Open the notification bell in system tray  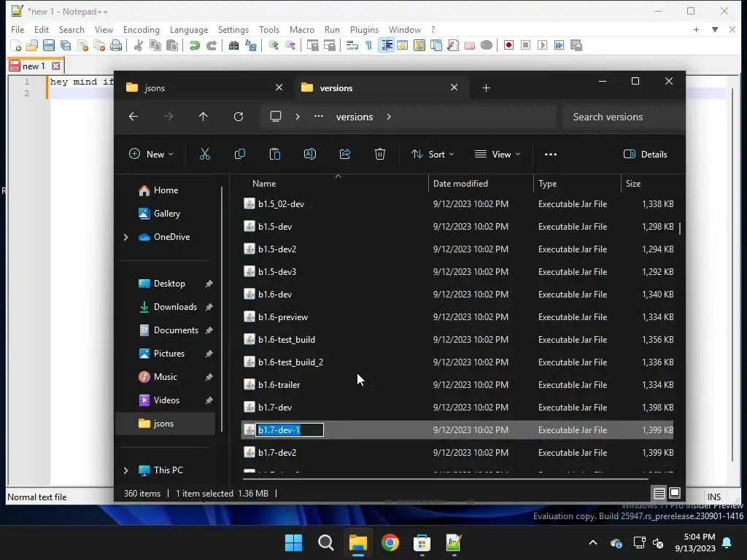click(x=727, y=542)
